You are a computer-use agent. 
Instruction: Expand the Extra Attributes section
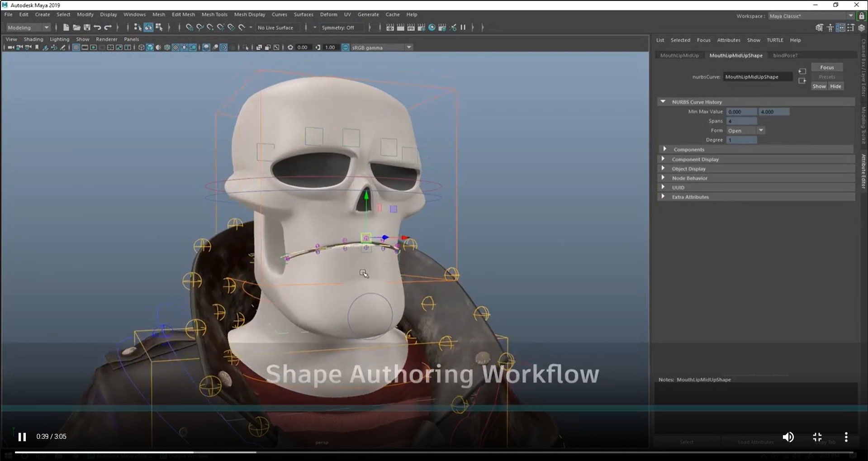(x=756, y=197)
